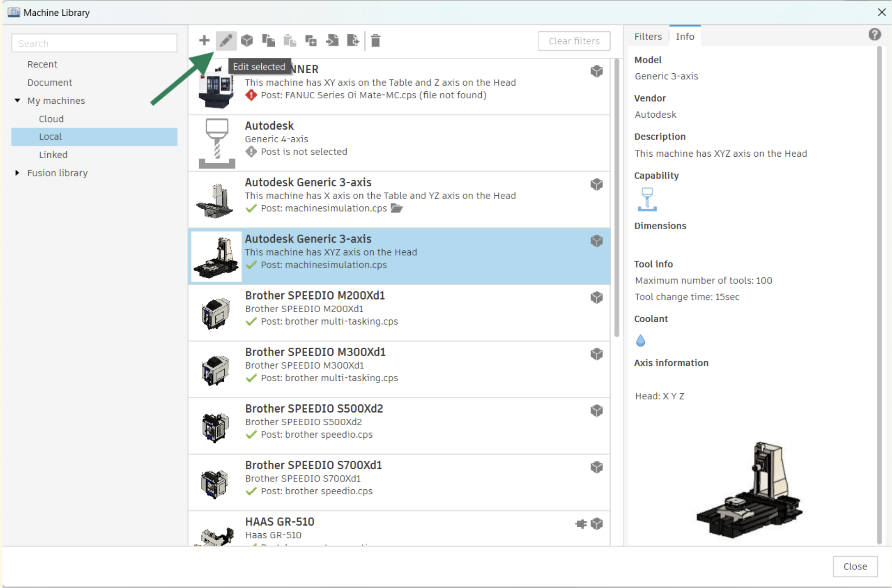
Task: Click the machine simulation cube icon in toolbar
Action: 247,40
